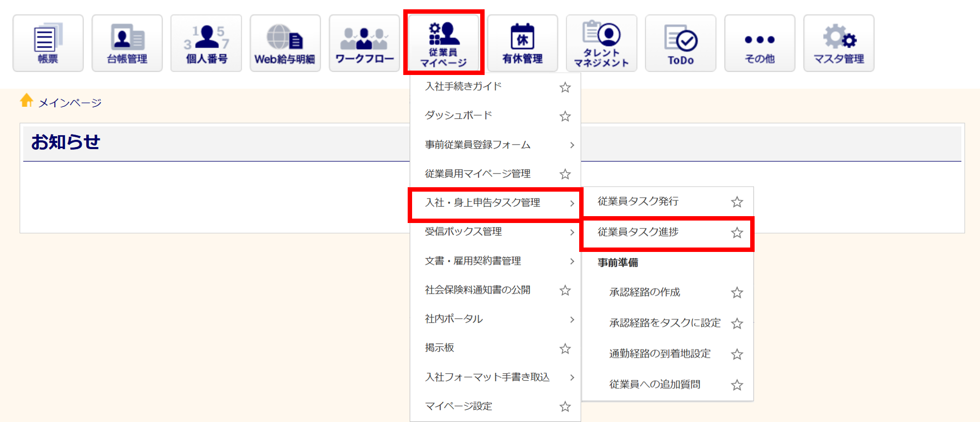Select the ワークフロー icon
The image size is (980, 422).
click(x=364, y=43)
